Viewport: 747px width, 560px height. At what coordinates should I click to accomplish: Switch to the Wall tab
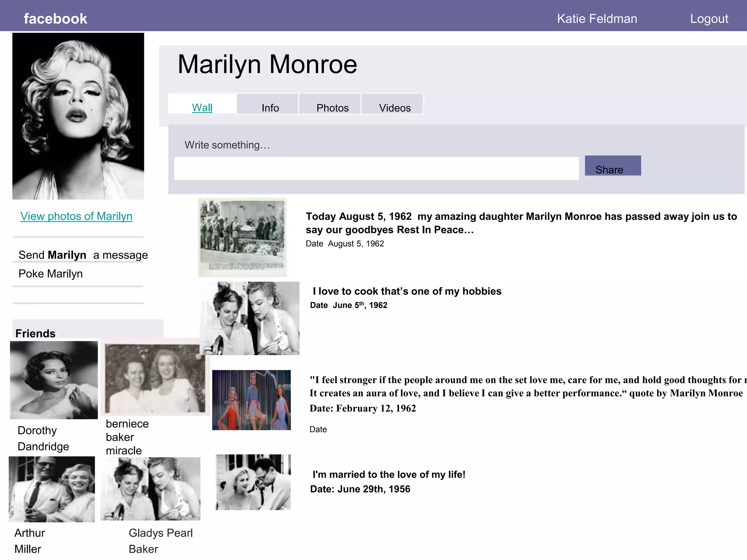(x=202, y=108)
